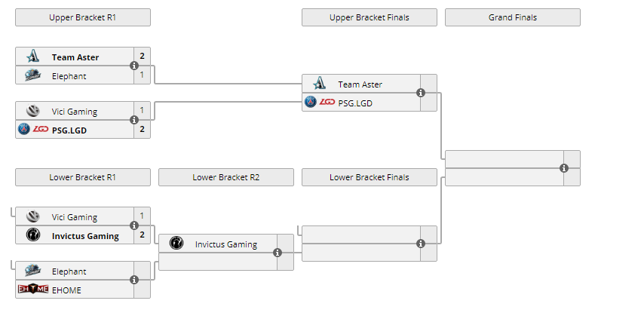Click the PSG.LGD name in Upper Bracket Finals
Image resolution: width=644 pixels, height=319 pixels.
[x=355, y=103]
